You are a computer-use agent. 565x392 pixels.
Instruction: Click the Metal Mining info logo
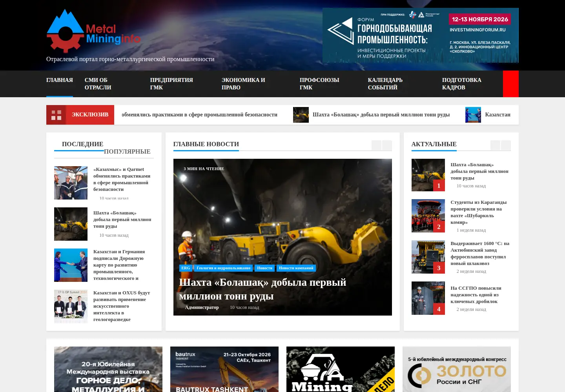pos(93,31)
